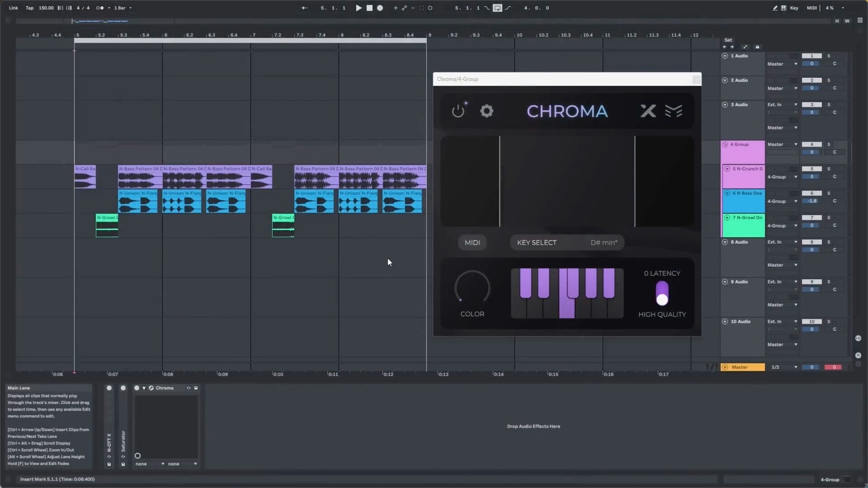Open 3 Audio input Ext. In dropdown
868x488 pixels.
tap(782, 105)
